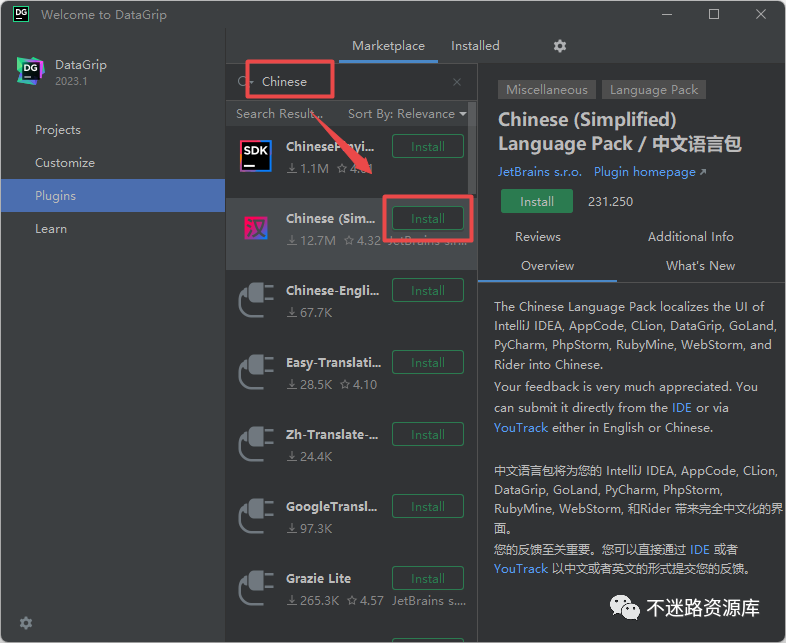The image size is (786, 643).
Task: Clear the search field with the X icon
Action: coord(457,82)
